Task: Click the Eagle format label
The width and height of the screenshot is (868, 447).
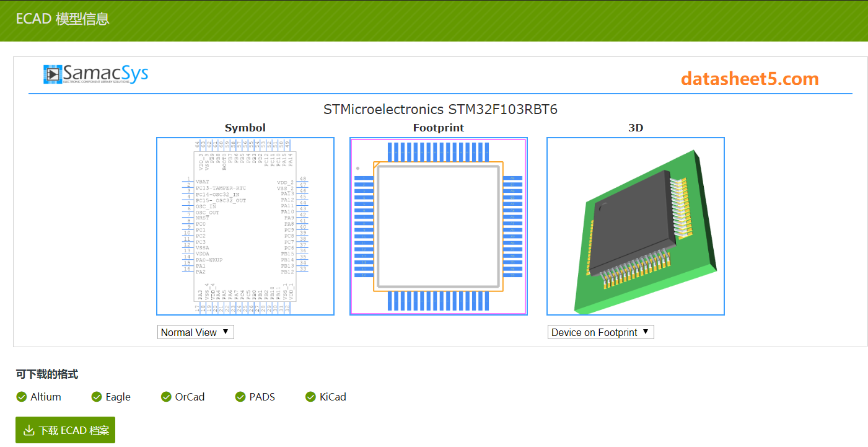Action: [x=118, y=397]
